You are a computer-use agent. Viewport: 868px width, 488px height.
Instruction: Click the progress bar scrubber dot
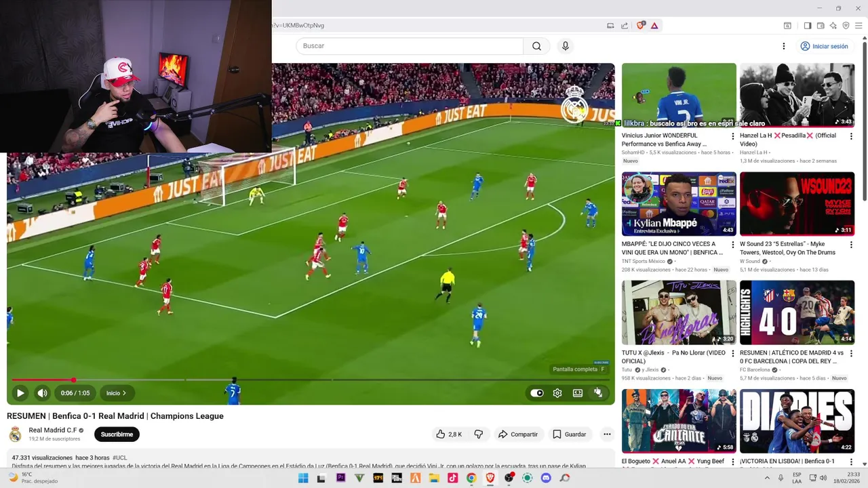pyautogui.click(x=73, y=380)
